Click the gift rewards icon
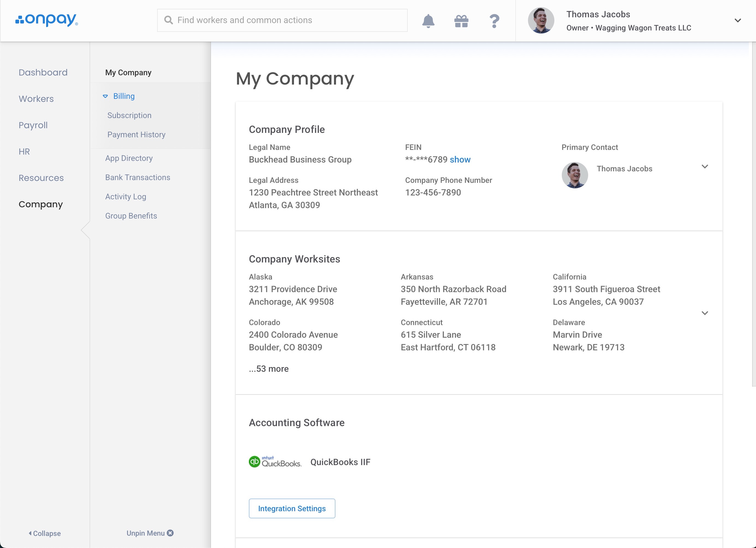756x548 pixels. pyautogui.click(x=461, y=21)
